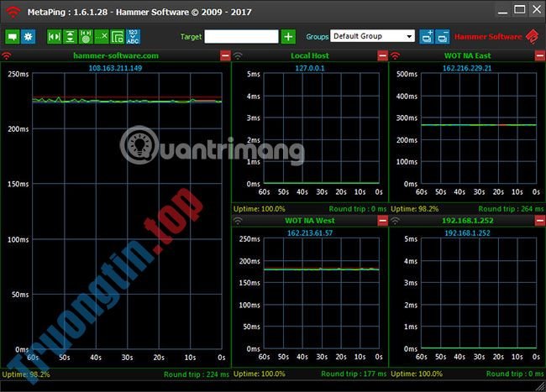The image size is (546, 392).
Task: Click the remove group icon with minus
Action: [443, 37]
